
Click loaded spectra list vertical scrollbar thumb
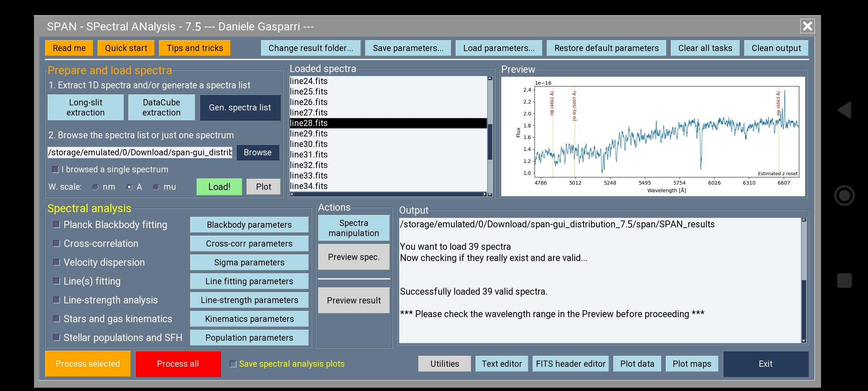pos(490,142)
